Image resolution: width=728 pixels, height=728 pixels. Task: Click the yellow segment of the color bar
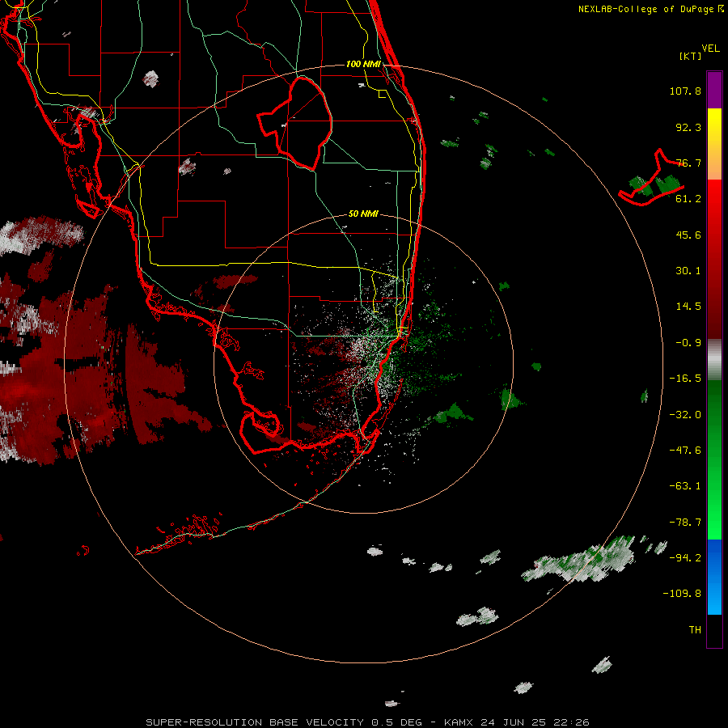click(x=714, y=130)
